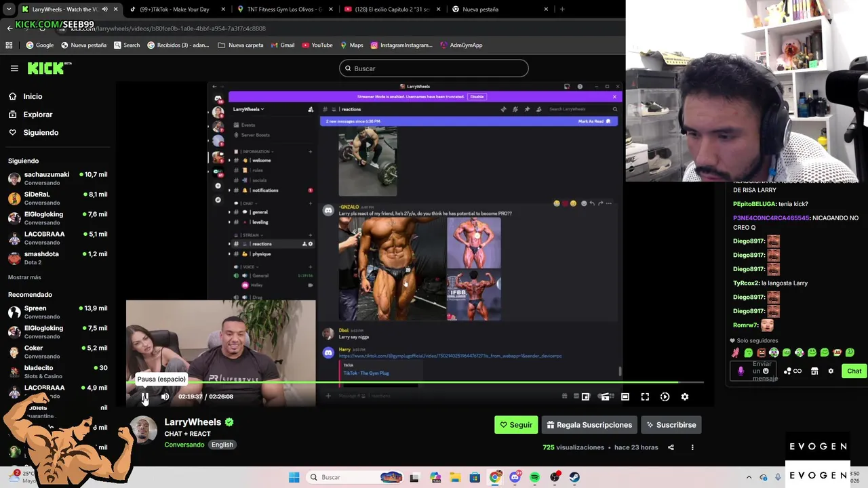Open browser tab search dropdown arrow
This screenshot has width=868, height=488.
(9, 9)
